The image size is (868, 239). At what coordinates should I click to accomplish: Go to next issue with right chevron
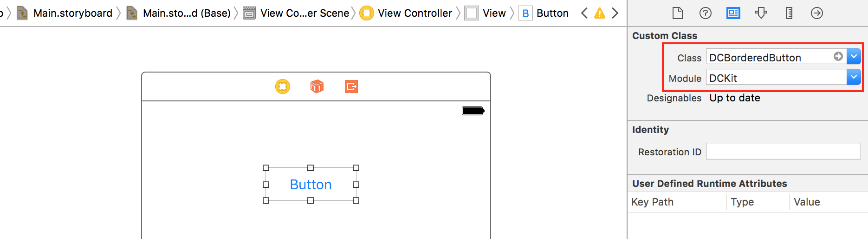[615, 13]
